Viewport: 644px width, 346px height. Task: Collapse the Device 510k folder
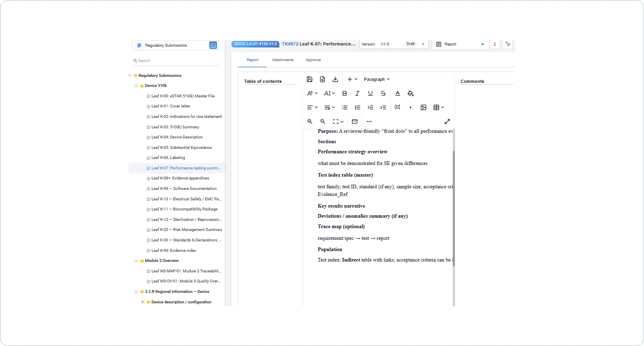[136, 86]
